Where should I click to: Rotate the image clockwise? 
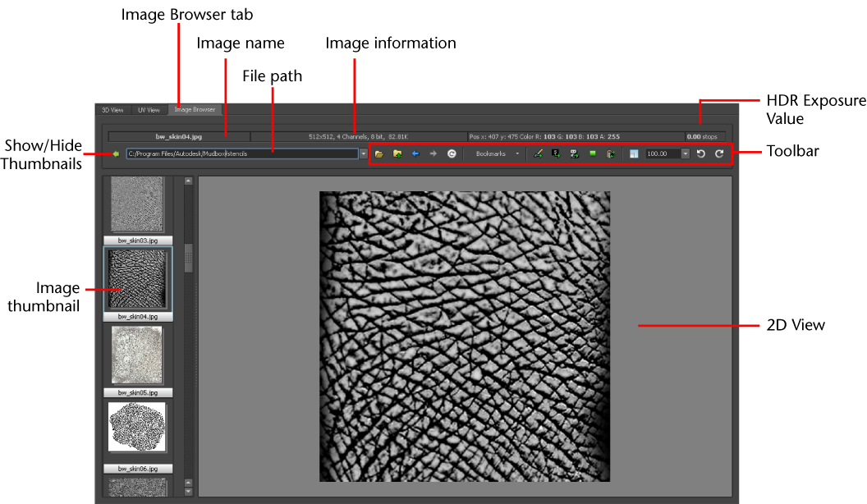pyautogui.click(x=719, y=154)
